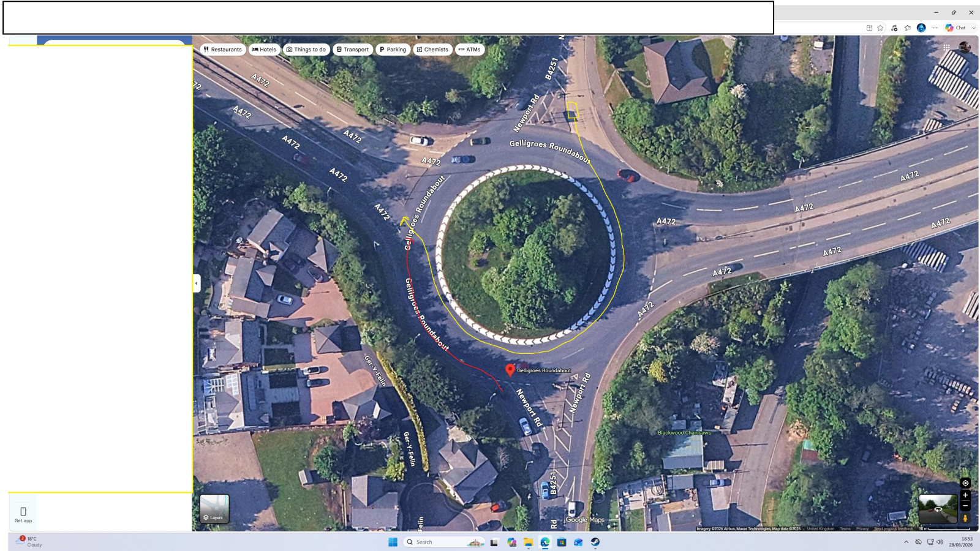980x551 pixels.
Task: Open the Privacy link on the map
Action: point(862,528)
